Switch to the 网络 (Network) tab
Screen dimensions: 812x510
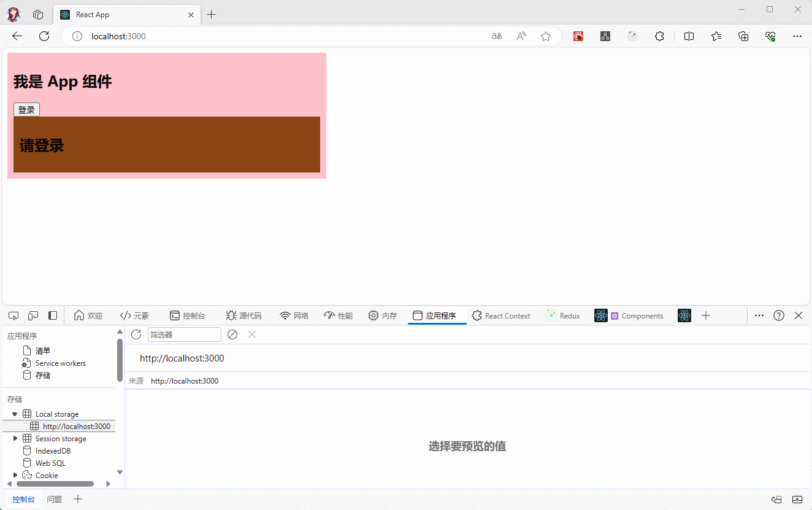pyautogui.click(x=294, y=315)
